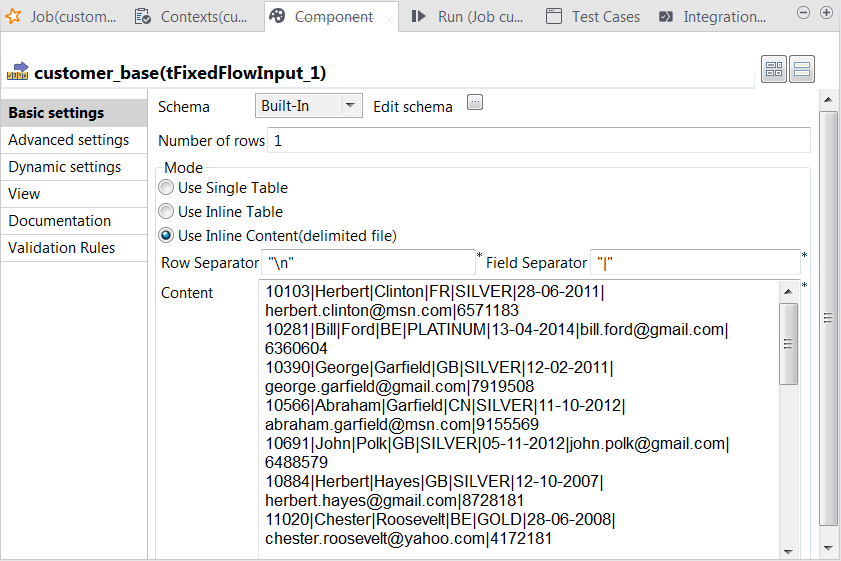The image size is (841, 561).
Task: Select Use Inline Content mode
Action: pyautogui.click(x=166, y=236)
